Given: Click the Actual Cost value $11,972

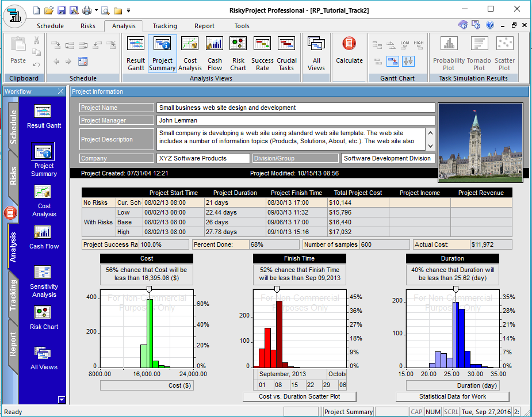Looking at the screenshot, I should (x=491, y=244).
